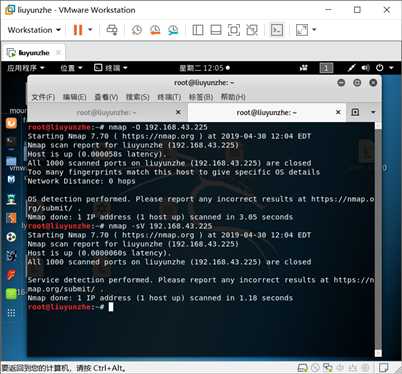Launch the soccer-ball style dock icon
This screenshot has width=402, height=374.
[11, 237]
